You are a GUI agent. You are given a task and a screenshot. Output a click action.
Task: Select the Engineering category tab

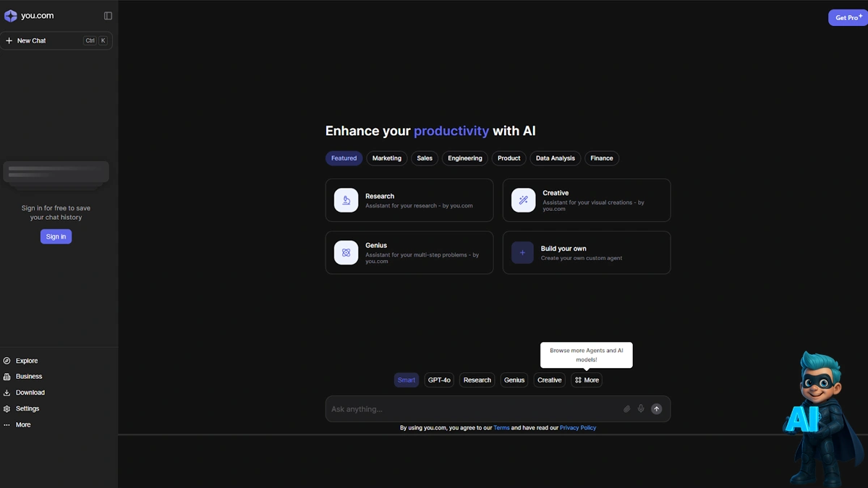465,158
